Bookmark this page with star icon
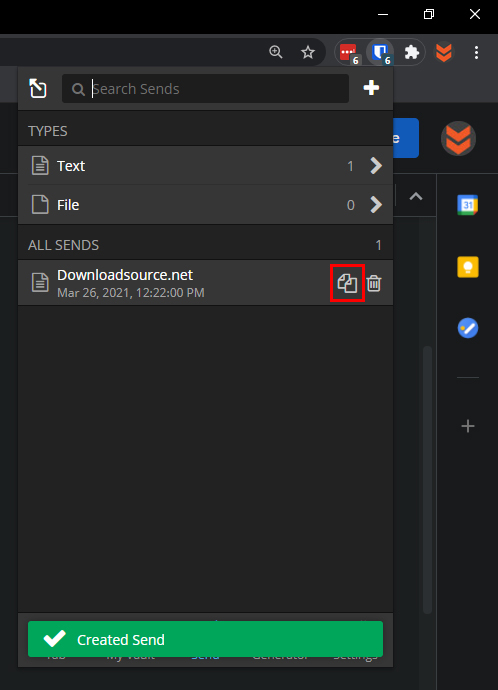Screen dimensions: 498x690 click(x=308, y=52)
